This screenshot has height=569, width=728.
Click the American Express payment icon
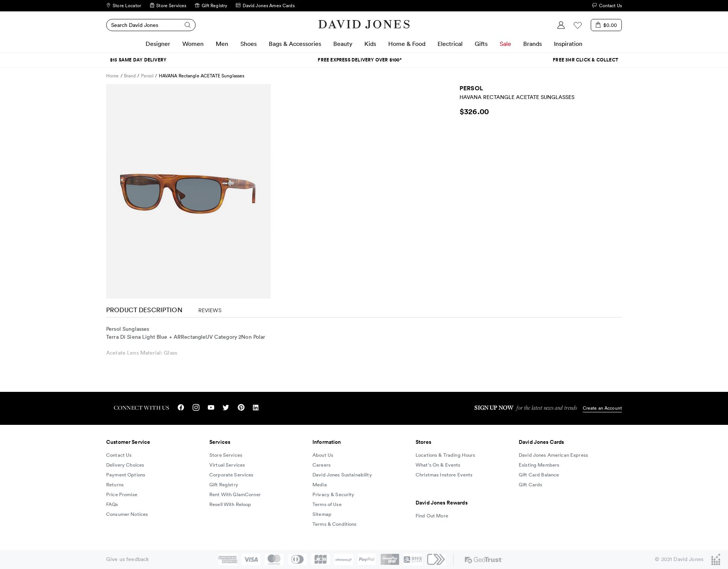[228, 560]
